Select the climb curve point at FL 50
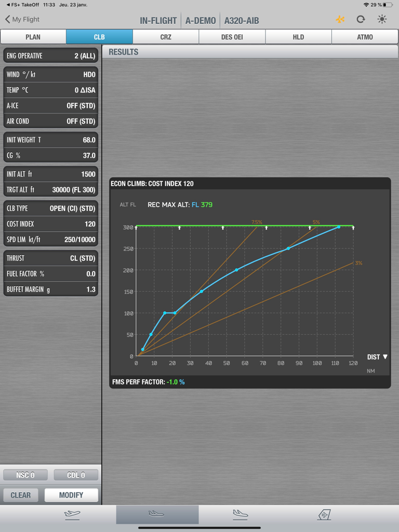 [x=151, y=335]
